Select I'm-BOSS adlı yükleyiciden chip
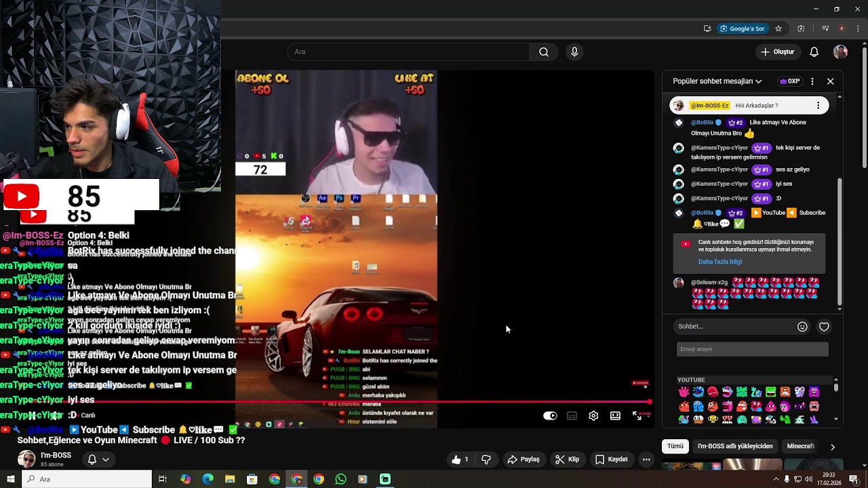This screenshot has width=868, height=488. [x=735, y=447]
